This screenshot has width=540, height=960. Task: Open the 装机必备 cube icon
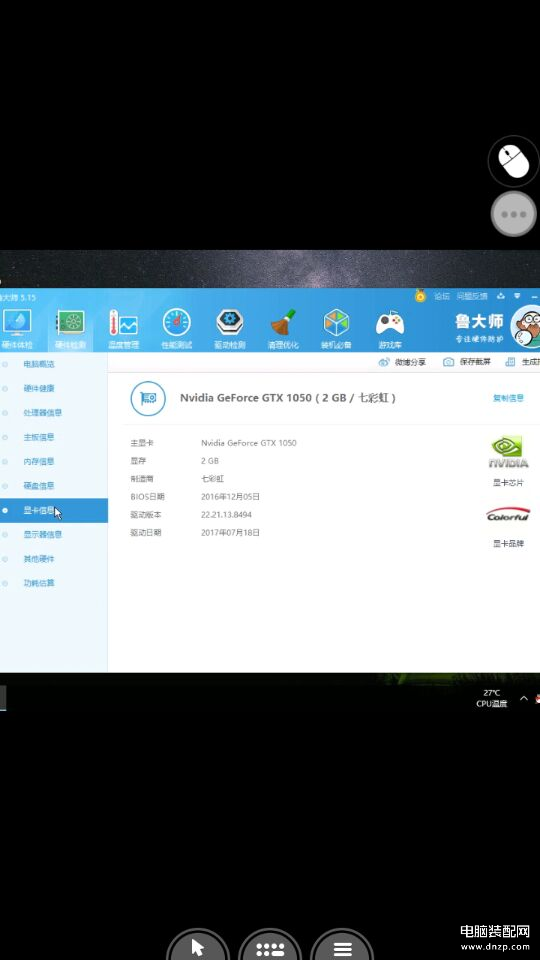click(336, 329)
